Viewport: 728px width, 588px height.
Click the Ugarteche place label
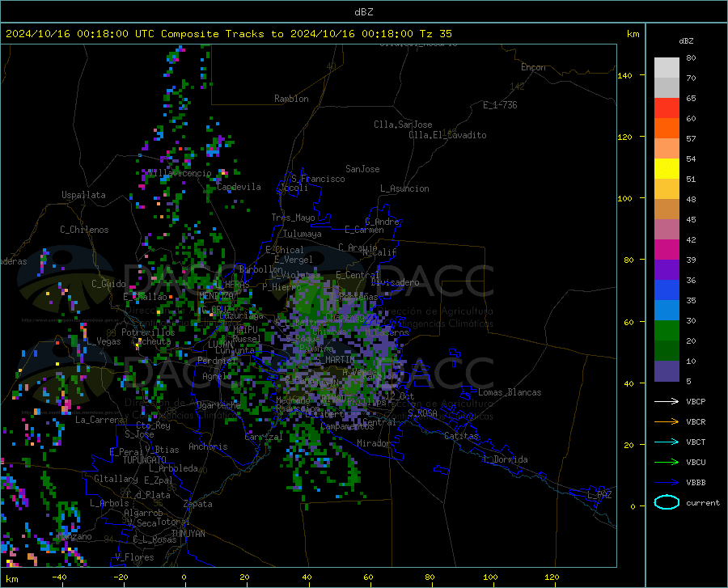218,404
